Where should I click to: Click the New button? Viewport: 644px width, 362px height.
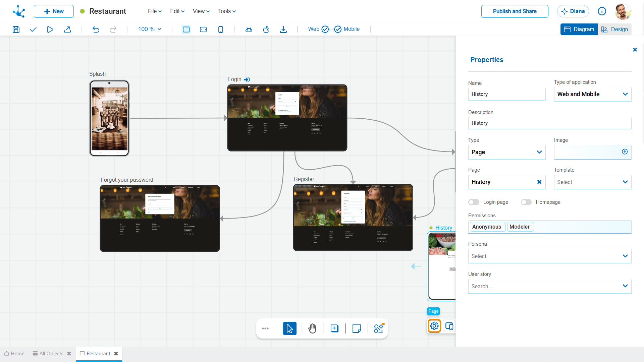(x=54, y=11)
